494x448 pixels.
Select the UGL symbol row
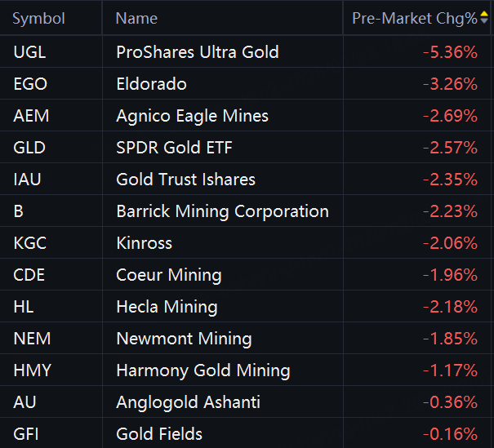click(x=30, y=52)
